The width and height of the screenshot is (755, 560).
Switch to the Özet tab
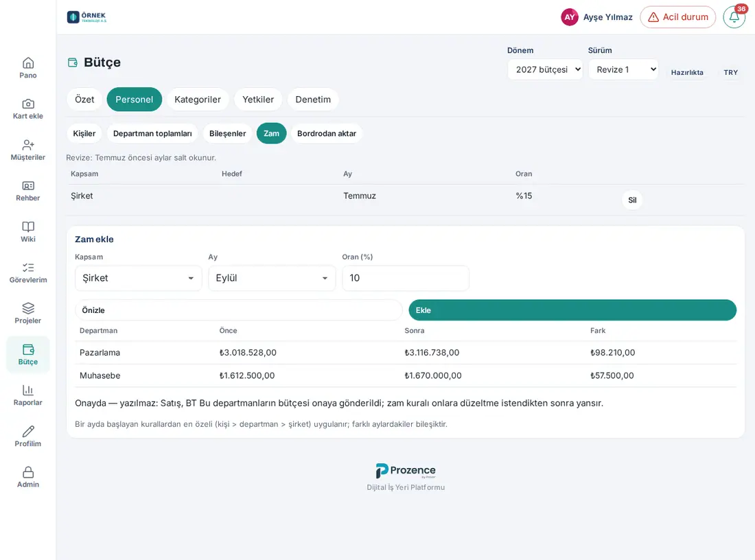84,100
